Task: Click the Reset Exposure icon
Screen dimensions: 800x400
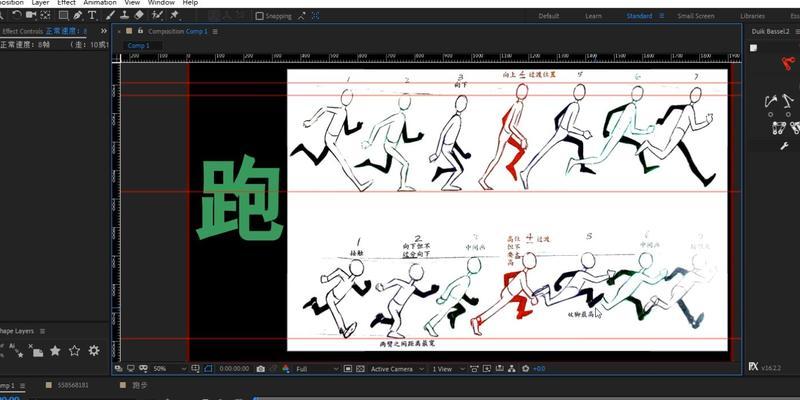Action: [x=526, y=368]
